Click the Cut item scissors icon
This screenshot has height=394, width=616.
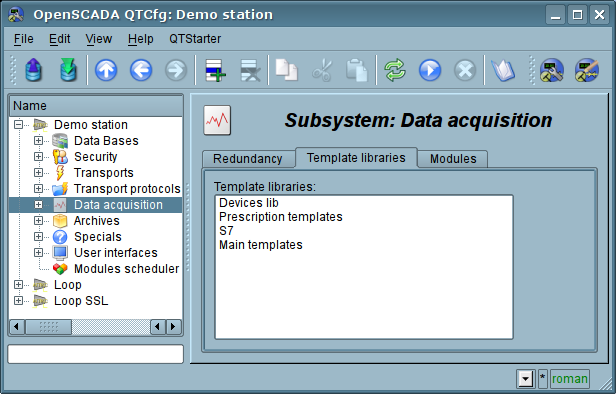point(322,70)
